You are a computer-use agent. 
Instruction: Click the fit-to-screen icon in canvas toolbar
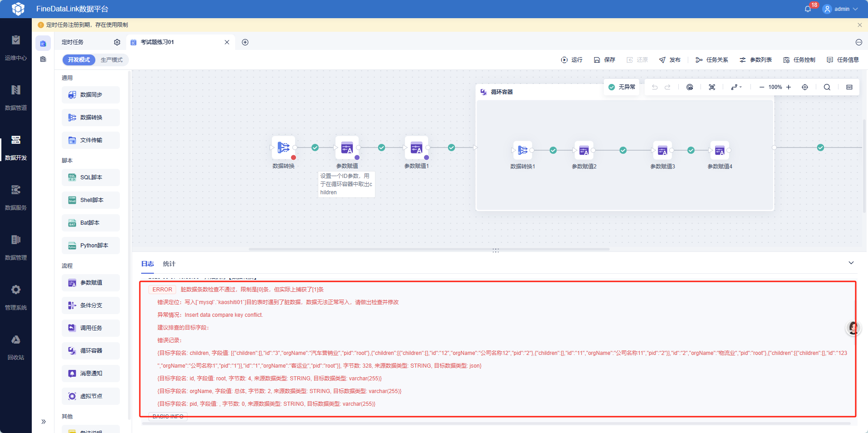(x=712, y=87)
